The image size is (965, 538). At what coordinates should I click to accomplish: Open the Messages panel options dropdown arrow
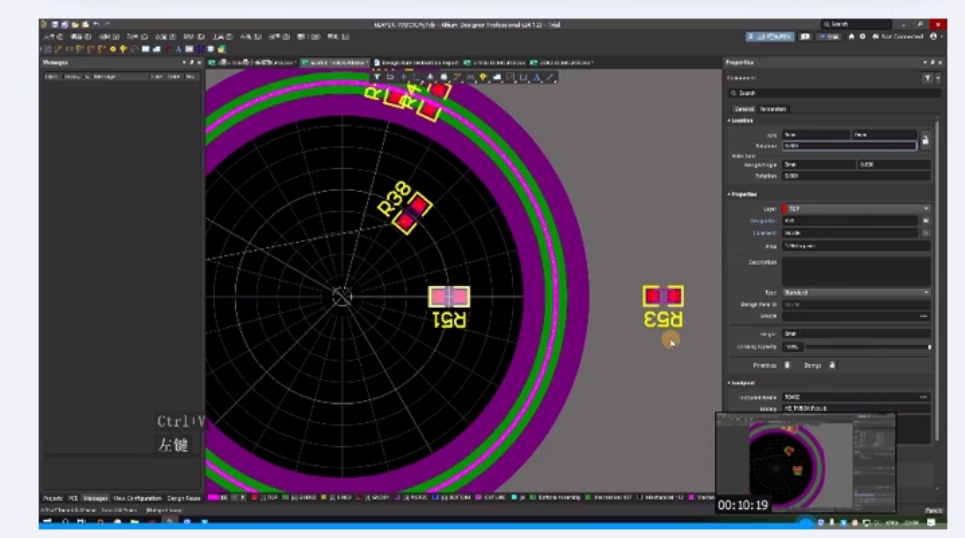click(x=184, y=63)
